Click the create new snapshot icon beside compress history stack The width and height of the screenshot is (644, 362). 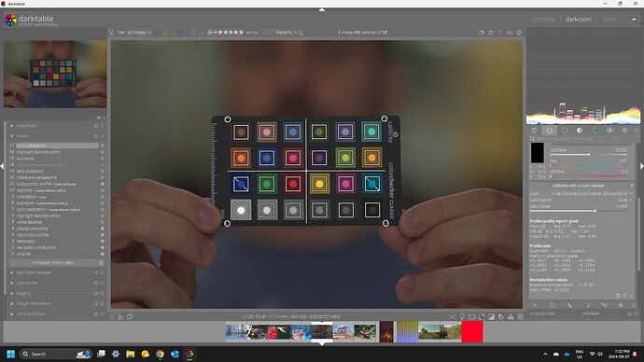tap(102, 263)
